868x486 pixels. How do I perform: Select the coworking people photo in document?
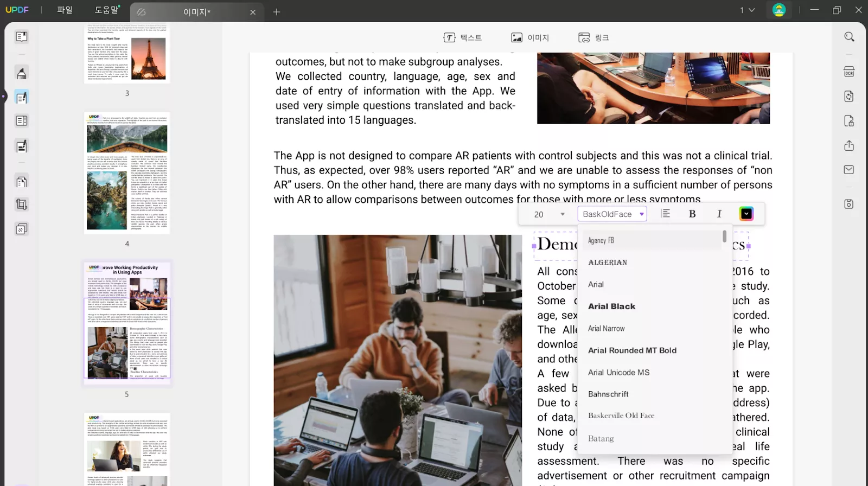[398, 360]
